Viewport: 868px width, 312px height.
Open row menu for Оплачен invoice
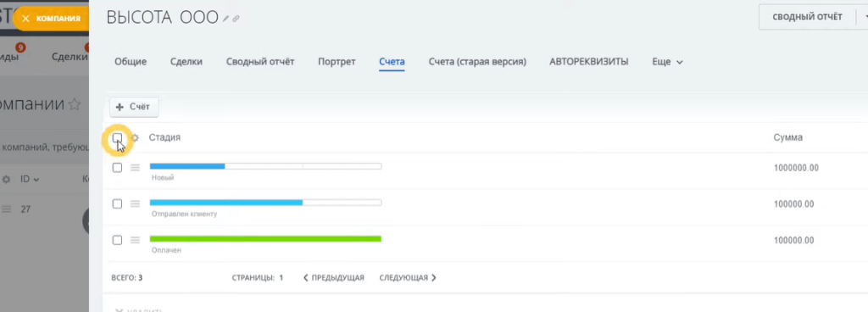point(135,240)
